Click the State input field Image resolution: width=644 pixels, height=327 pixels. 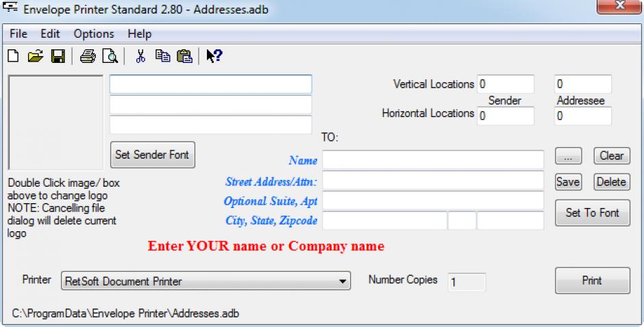click(x=462, y=221)
